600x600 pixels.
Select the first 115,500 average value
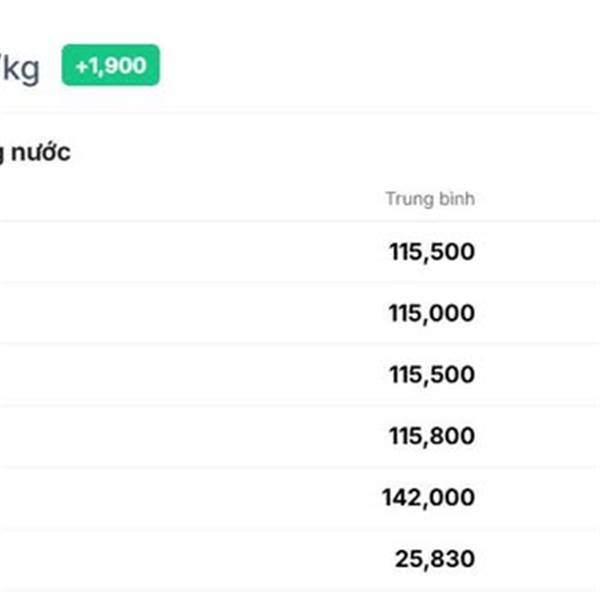click(432, 252)
